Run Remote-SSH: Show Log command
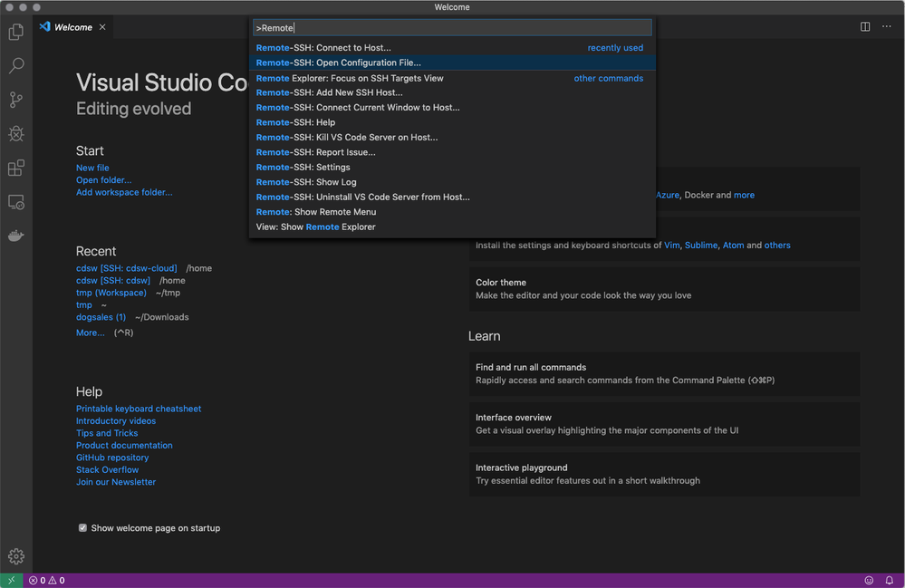This screenshot has width=905, height=588. pos(452,182)
